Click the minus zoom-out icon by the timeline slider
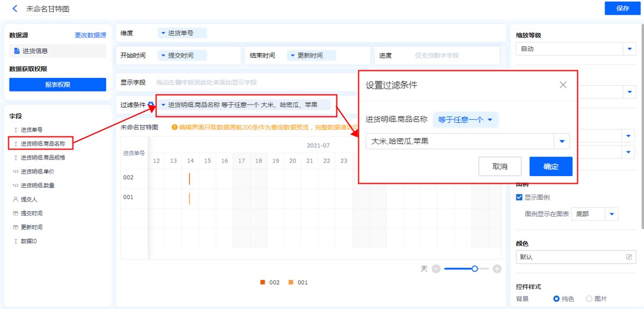This screenshot has width=644, height=309. click(x=436, y=269)
